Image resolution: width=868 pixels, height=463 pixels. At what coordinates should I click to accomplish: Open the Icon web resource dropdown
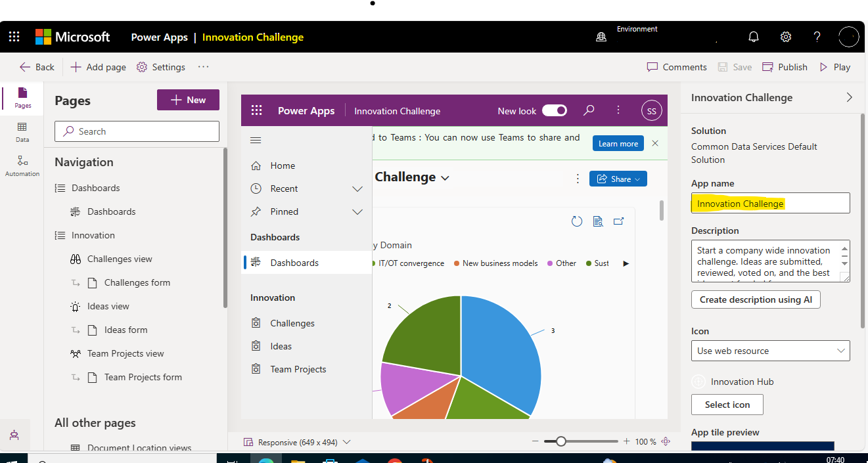(770, 351)
